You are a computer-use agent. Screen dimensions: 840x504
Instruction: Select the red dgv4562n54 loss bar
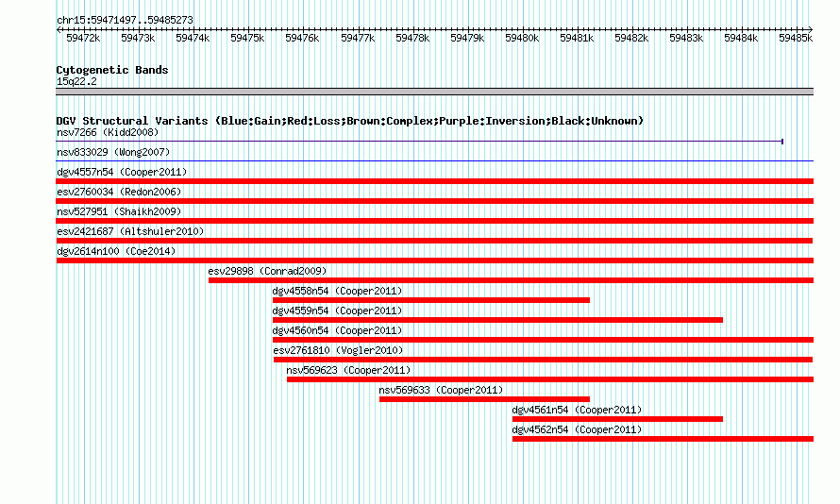(x=663, y=439)
